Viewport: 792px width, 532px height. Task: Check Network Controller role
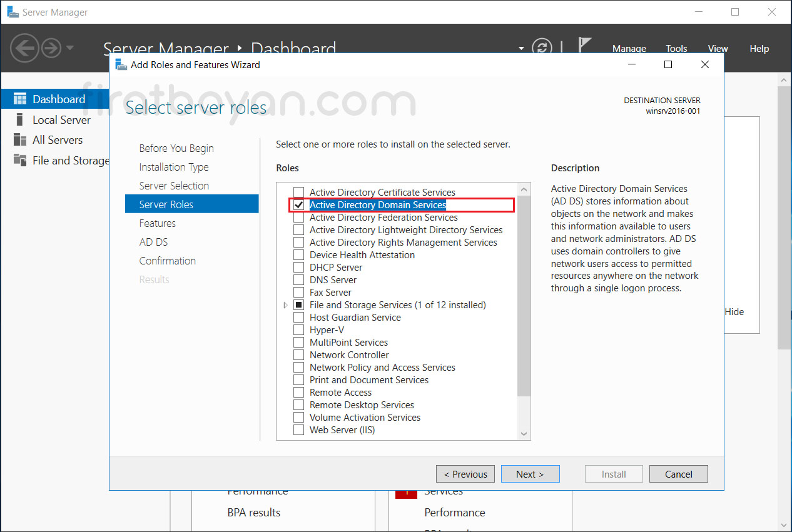click(x=299, y=355)
